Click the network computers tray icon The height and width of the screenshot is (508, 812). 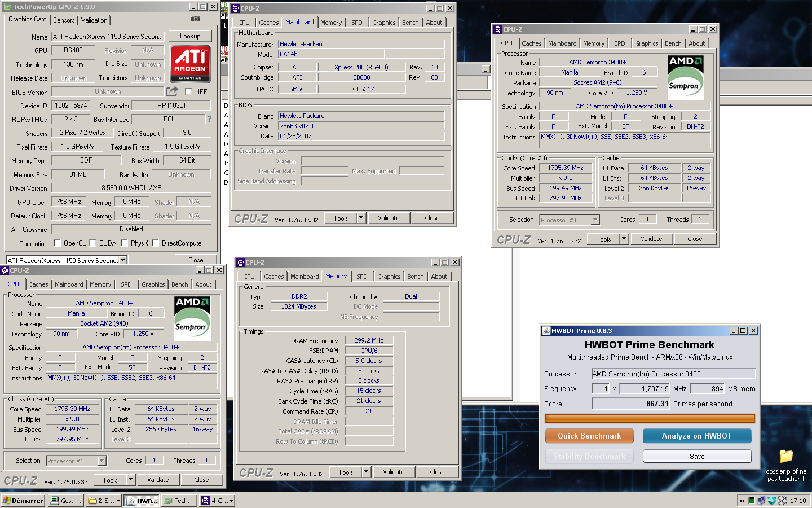761,501
